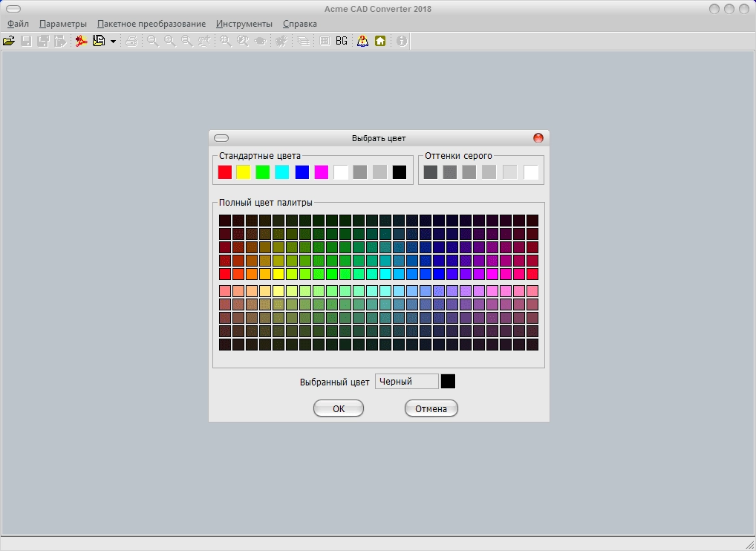
Task: Click the greyed-out Export icon
Action: pos(60,41)
